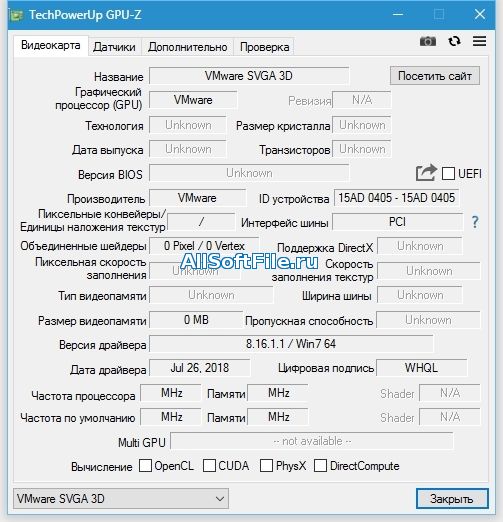The image size is (503, 522).
Task: Click the ID устройства field
Action: pyautogui.click(x=397, y=198)
